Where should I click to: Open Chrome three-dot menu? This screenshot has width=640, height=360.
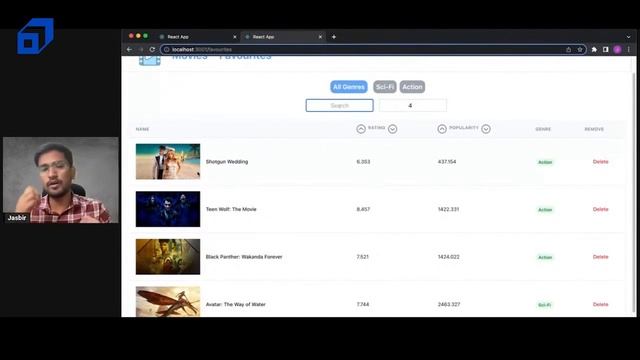pos(629,49)
